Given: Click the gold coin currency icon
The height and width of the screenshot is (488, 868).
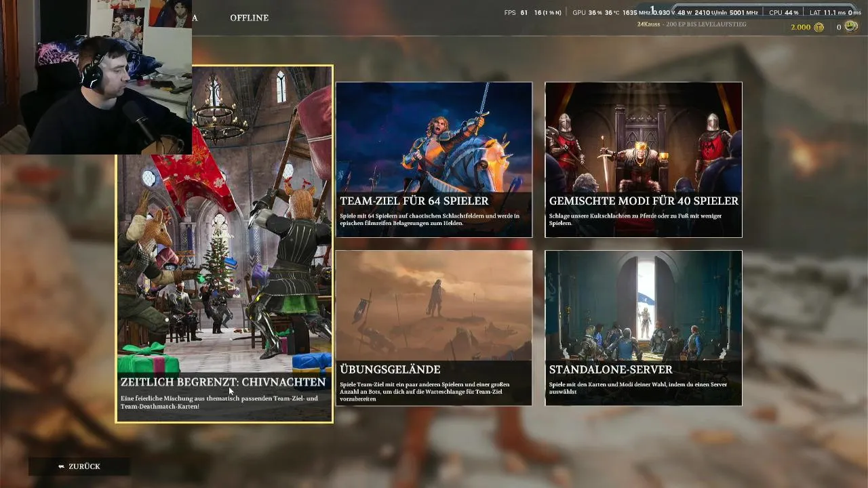Looking at the screenshot, I should coord(819,27).
